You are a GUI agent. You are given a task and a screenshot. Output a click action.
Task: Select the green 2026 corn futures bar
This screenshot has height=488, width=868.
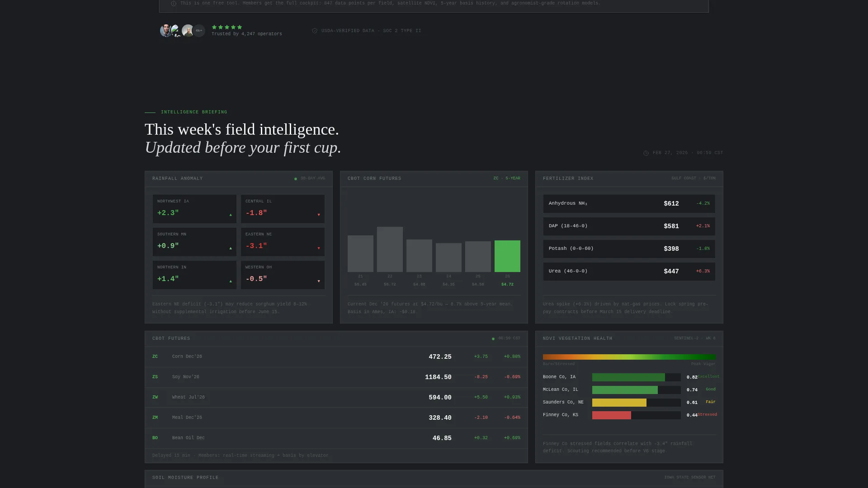click(507, 256)
